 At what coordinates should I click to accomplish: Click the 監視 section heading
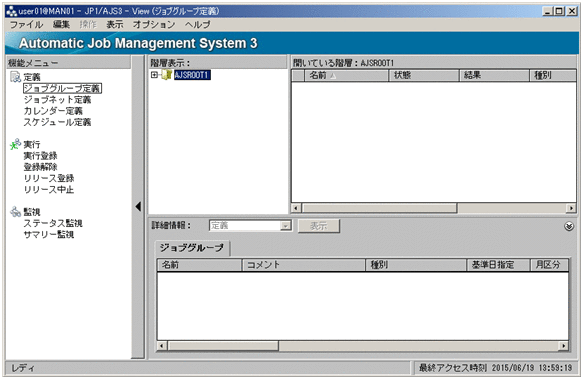(x=32, y=212)
